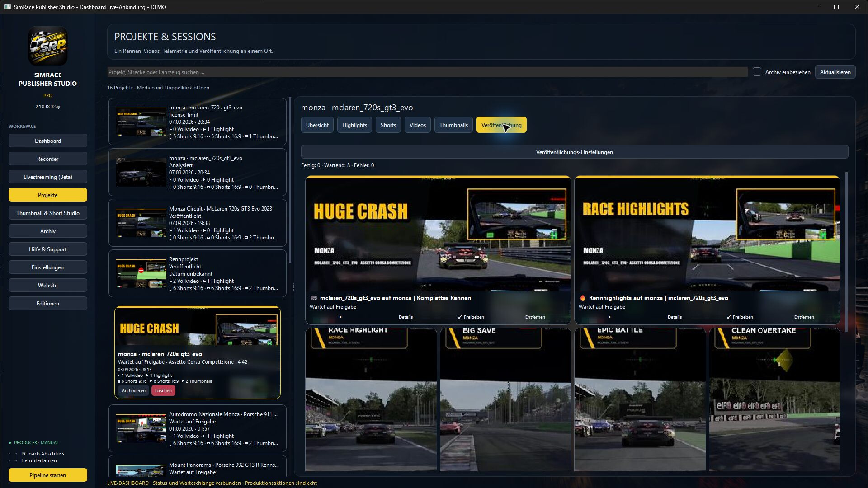868x488 pixels.
Task: Approve Rennhighlights via Freigeben
Action: 740,317
